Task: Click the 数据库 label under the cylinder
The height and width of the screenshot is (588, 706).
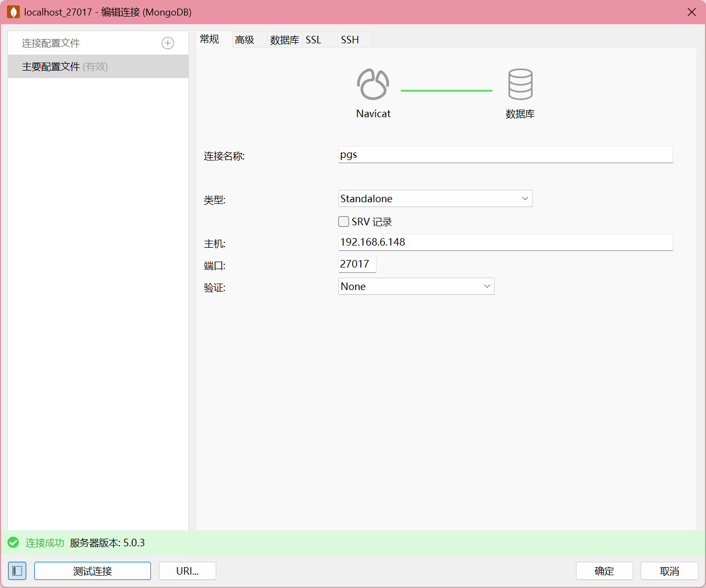Action: (520, 114)
